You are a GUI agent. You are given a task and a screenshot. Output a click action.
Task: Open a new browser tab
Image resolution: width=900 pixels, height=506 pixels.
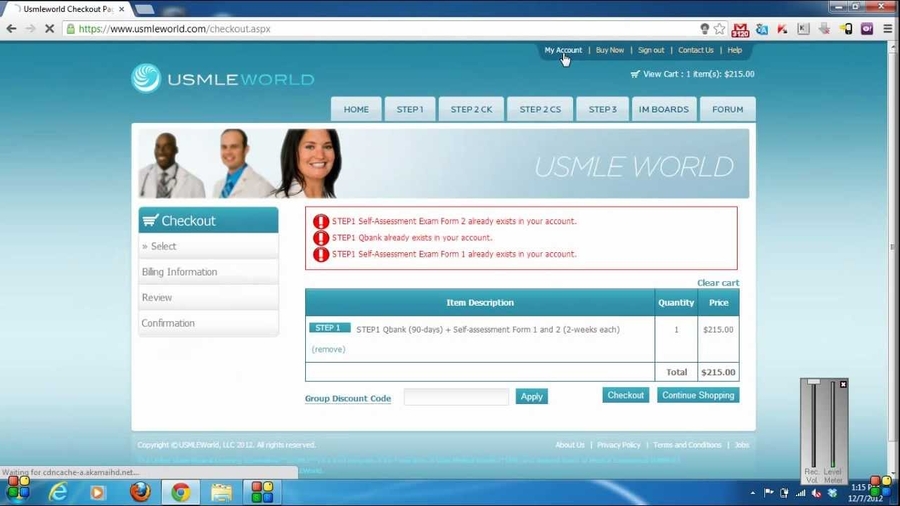tap(144, 9)
